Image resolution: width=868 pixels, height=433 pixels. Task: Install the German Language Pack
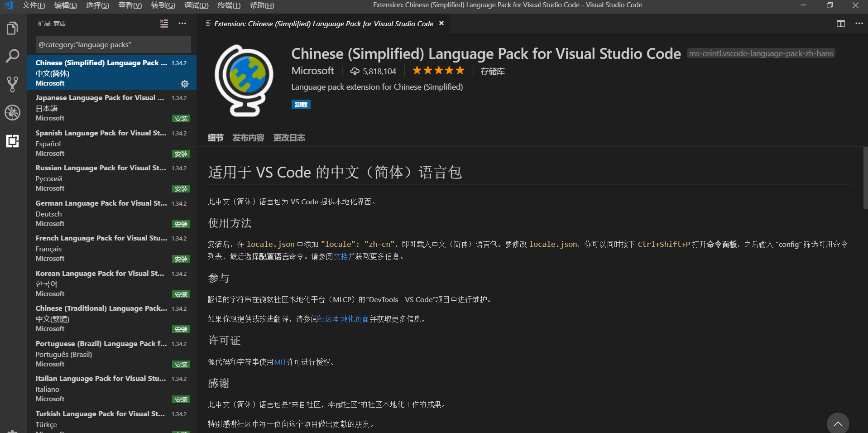coord(181,224)
